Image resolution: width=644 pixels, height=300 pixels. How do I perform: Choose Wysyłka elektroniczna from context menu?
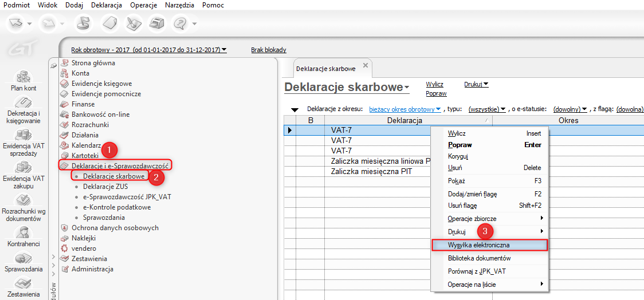(x=489, y=245)
